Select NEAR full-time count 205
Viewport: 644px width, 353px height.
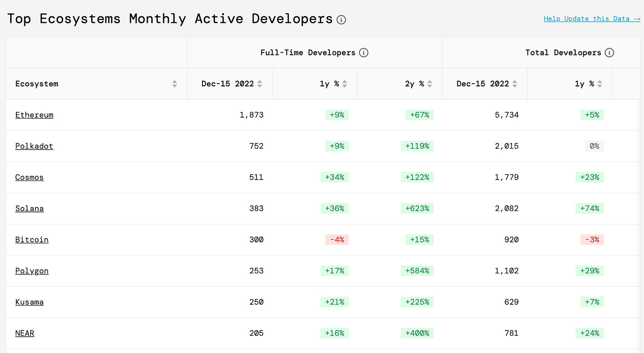pos(256,333)
